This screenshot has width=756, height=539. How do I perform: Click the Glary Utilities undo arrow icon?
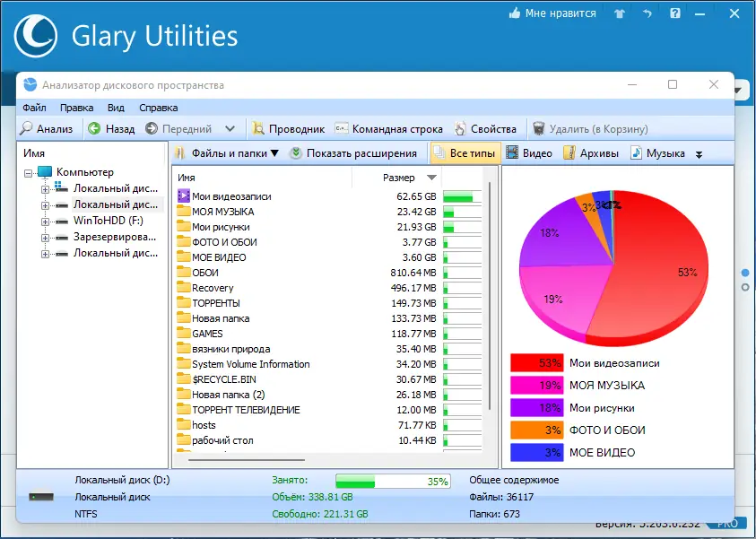[x=647, y=13]
